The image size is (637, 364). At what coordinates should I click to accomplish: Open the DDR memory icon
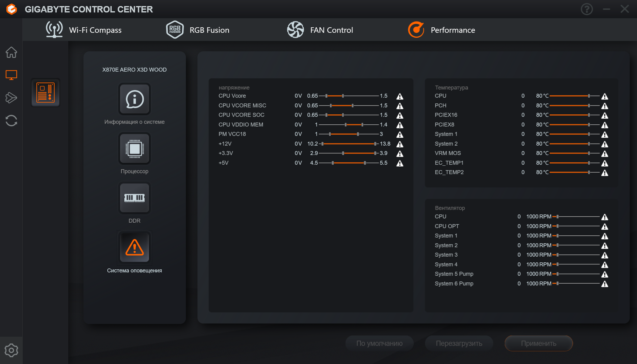pos(134,198)
